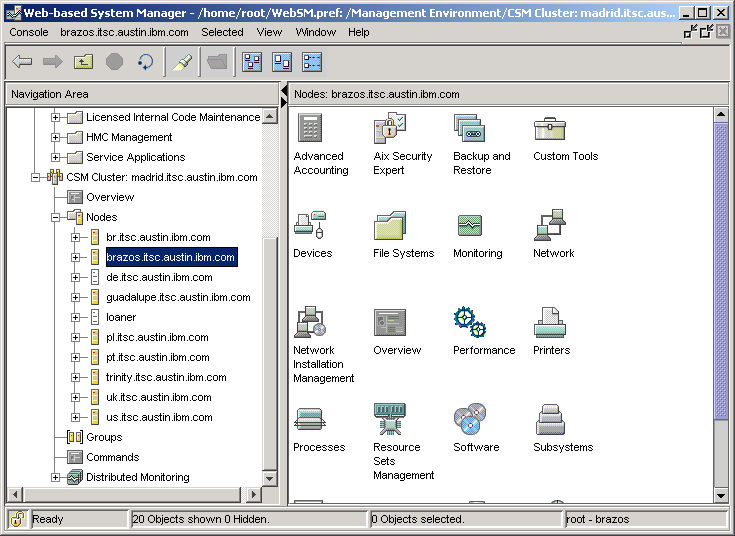735x536 pixels.
Task: Expand the loaner node
Action: [75, 317]
